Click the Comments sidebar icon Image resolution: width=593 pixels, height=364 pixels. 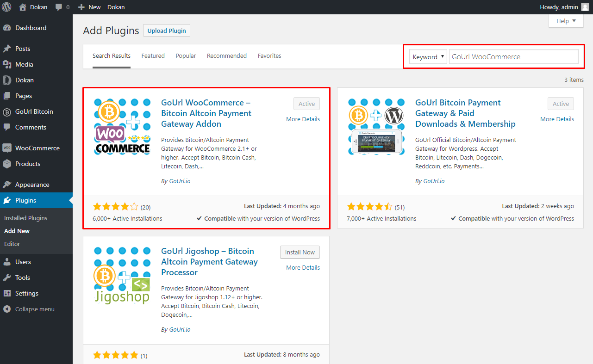point(7,127)
